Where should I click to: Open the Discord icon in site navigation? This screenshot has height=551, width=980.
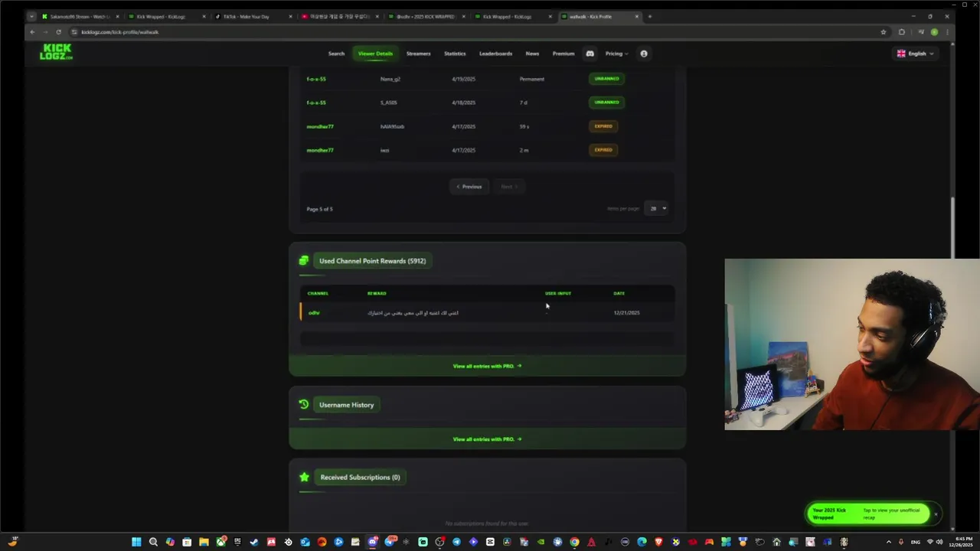click(590, 54)
